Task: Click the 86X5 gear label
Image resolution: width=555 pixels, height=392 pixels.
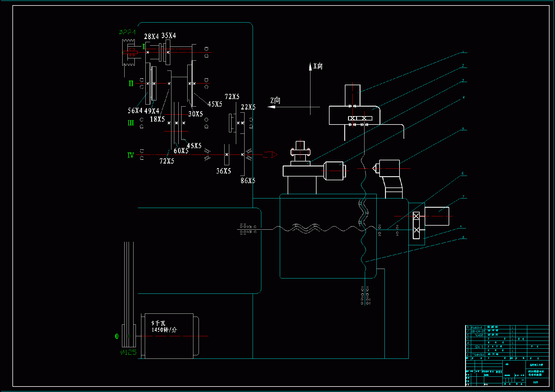Action: click(248, 181)
